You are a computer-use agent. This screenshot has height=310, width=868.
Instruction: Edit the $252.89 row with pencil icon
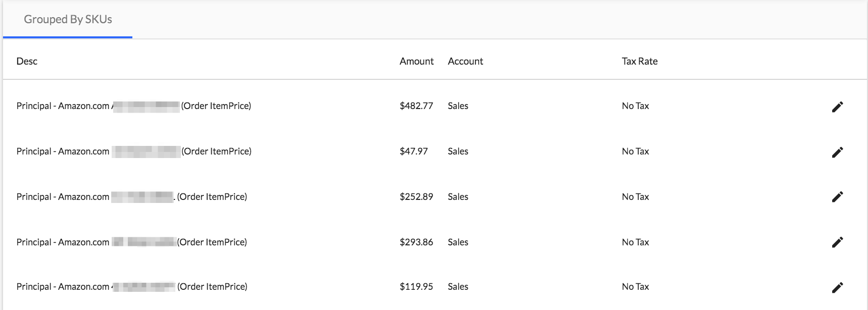837,197
